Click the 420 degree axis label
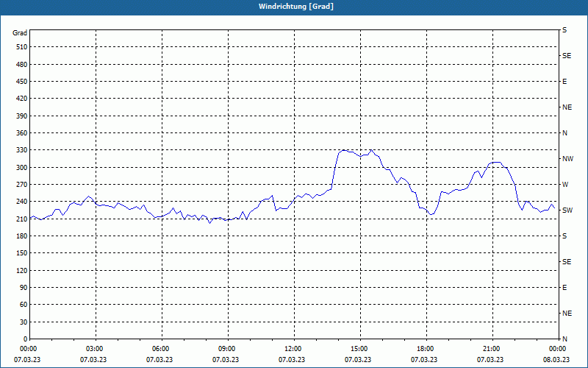Image resolution: width=588 pixels, height=368 pixels. (x=21, y=99)
